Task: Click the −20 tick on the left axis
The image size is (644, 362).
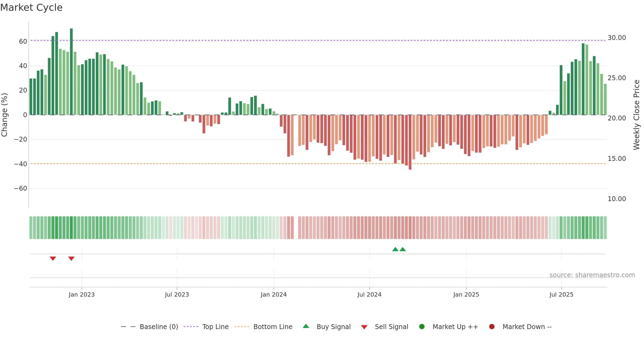Action: pos(21,139)
